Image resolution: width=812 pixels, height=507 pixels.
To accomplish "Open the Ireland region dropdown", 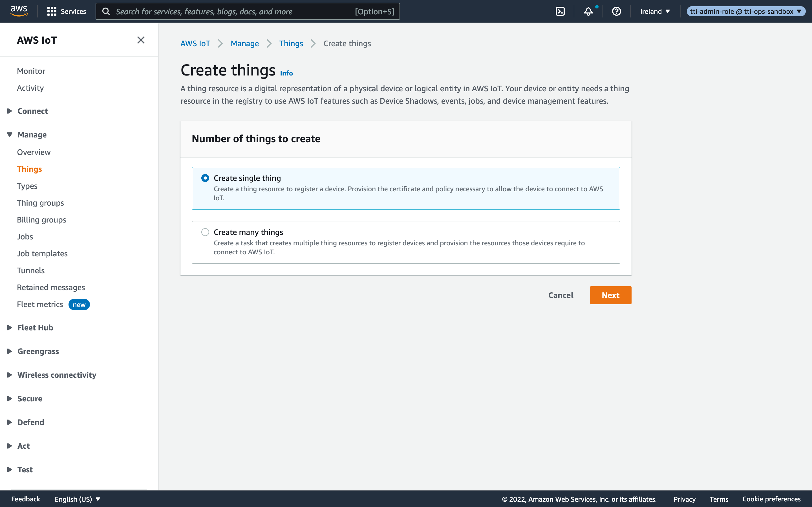I will tap(654, 11).
